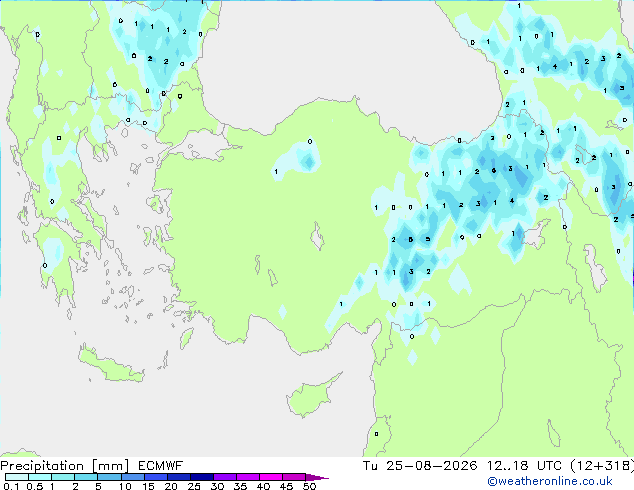Image resolution: width=634 pixels, height=490 pixels.
Task: Click the 45–50 mm legend swatch
Action: click(x=294, y=477)
